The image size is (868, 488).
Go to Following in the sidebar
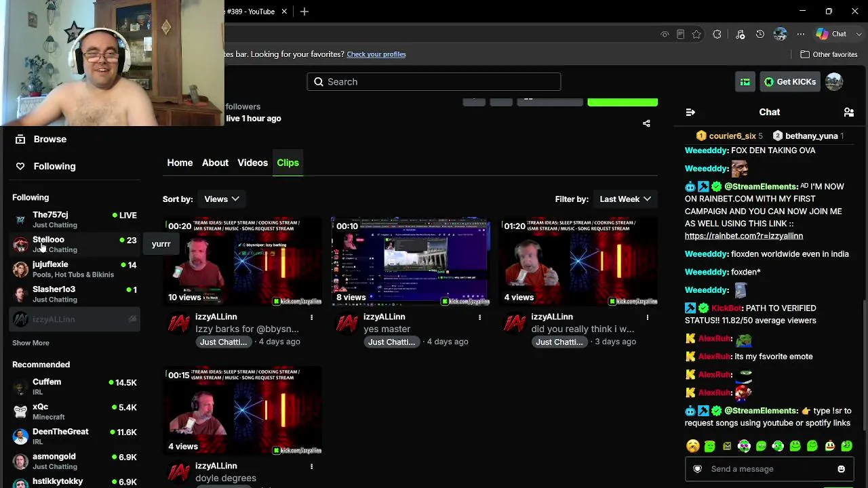click(x=54, y=166)
